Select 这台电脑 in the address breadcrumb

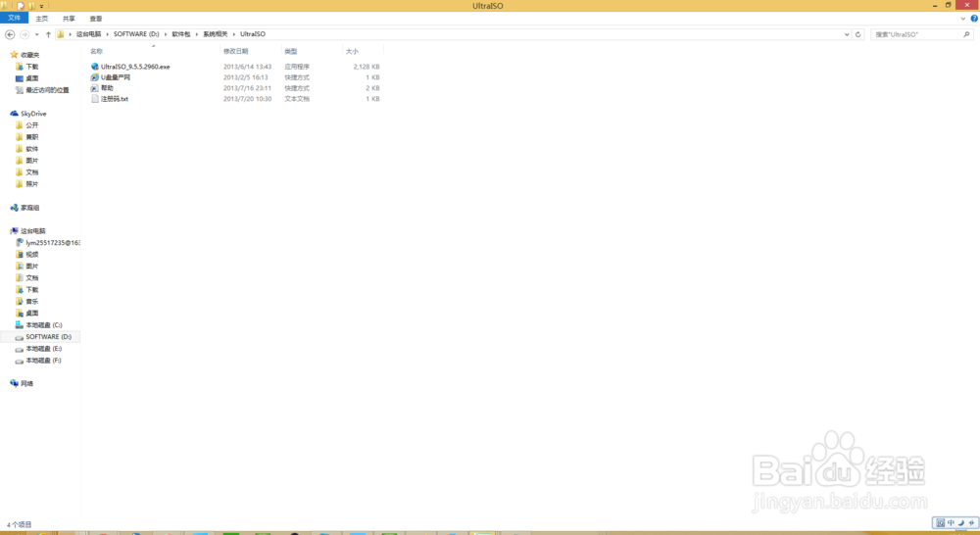(89, 34)
